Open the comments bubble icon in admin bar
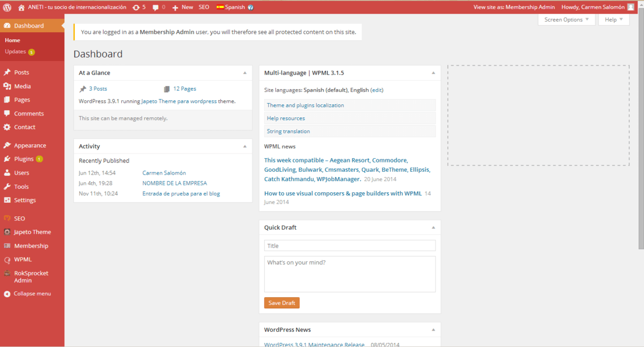644x347 pixels. tap(155, 8)
